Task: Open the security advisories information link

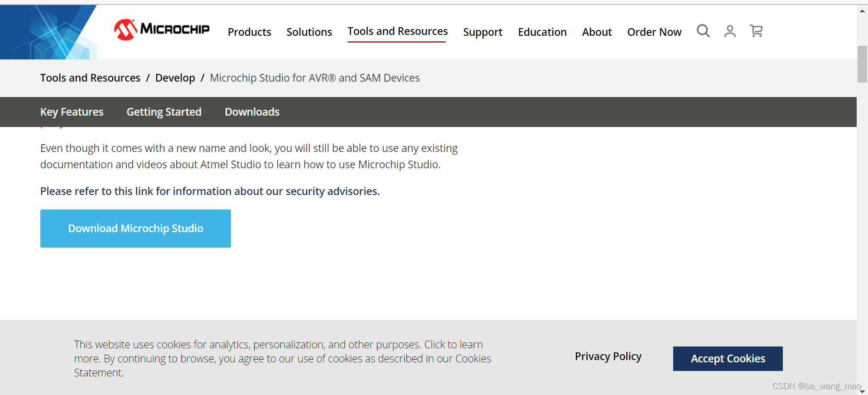Action: click(210, 191)
